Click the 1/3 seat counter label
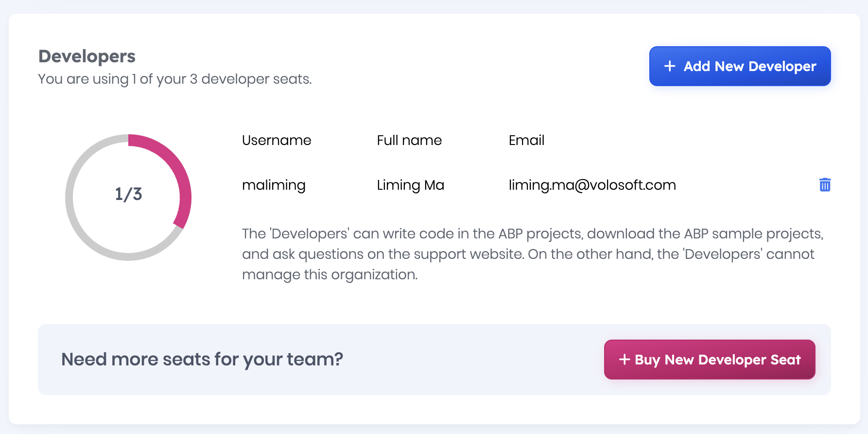The height and width of the screenshot is (434, 868). tap(128, 194)
